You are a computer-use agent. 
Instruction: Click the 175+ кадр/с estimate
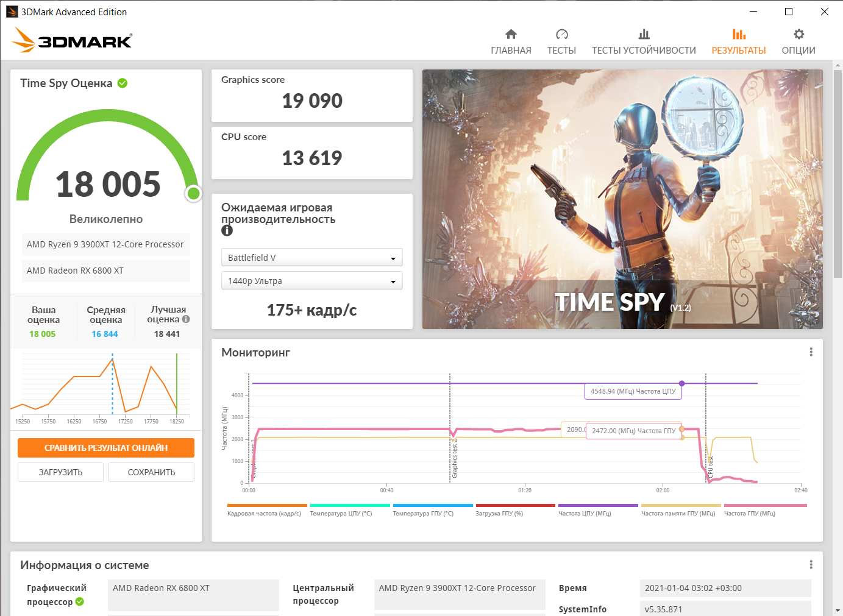[311, 310]
